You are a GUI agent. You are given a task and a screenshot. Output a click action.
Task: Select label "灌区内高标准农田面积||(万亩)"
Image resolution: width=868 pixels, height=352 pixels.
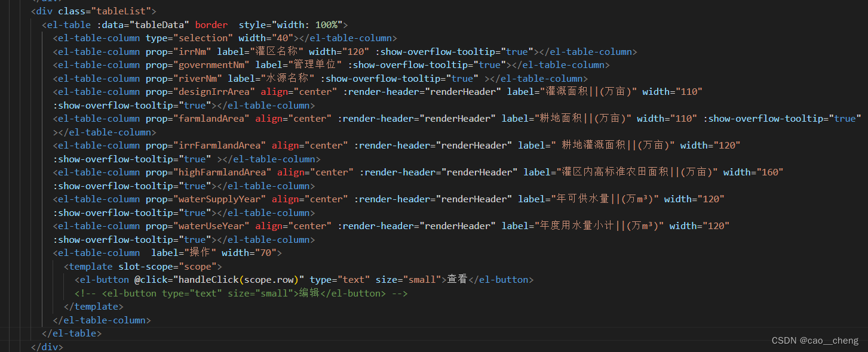coord(621,172)
